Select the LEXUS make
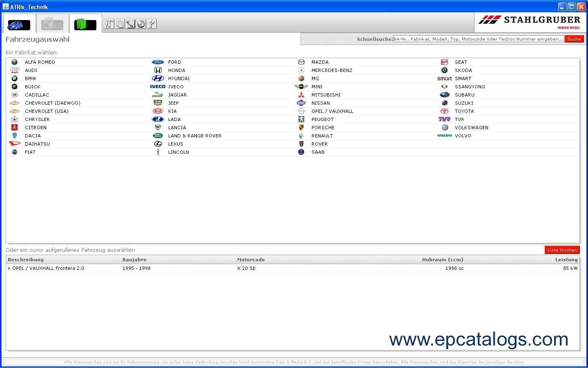588x368 pixels. coord(176,144)
